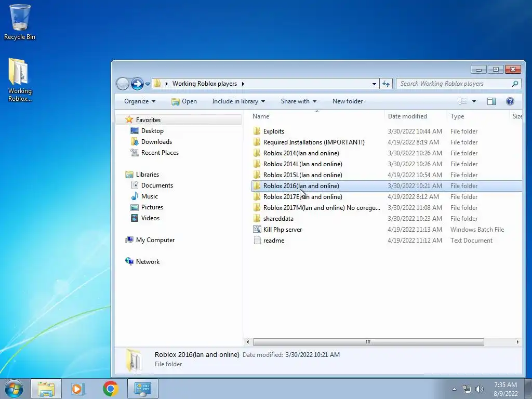This screenshot has width=532, height=399.
Task: Click the Forward navigation arrow button
Action: point(137,84)
